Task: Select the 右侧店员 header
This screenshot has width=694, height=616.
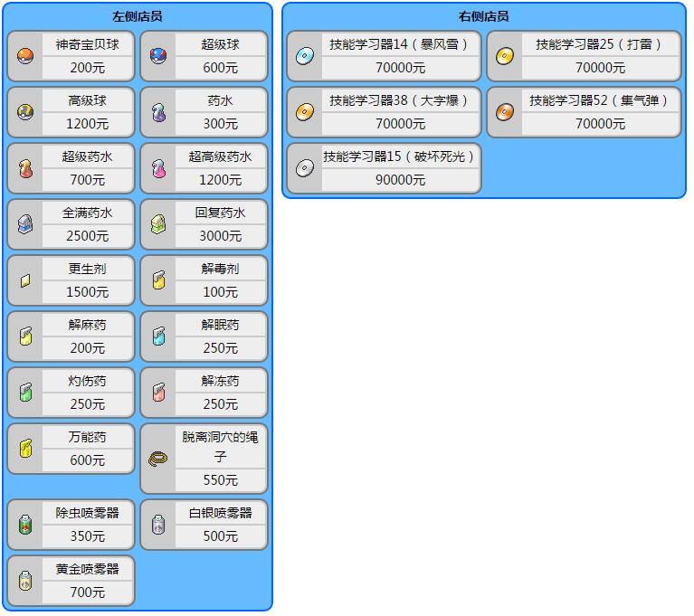Action: coord(484,16)
